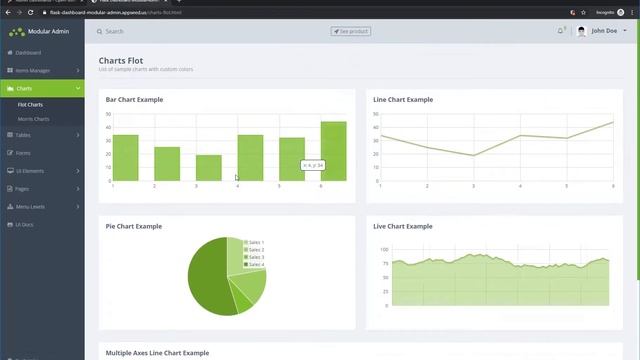Click the Pages document icon
Image resolution: width=640 pixels, height=360 pixels.
pos(10,189)
